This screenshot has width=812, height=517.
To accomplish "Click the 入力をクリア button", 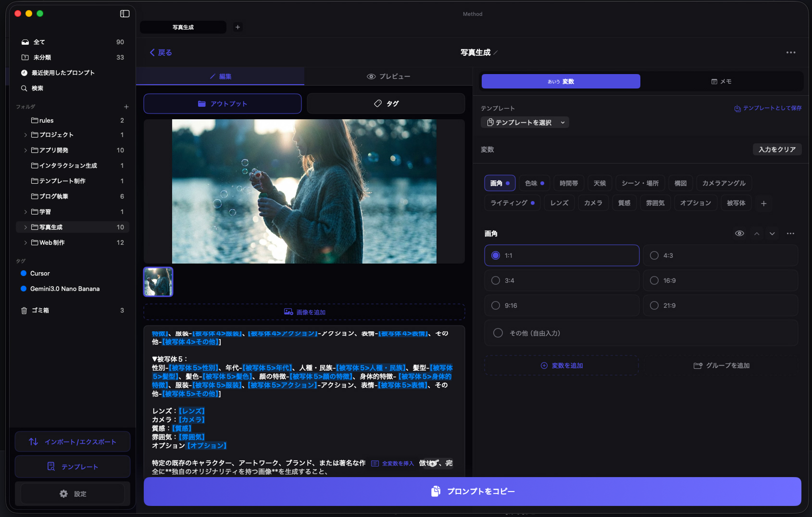I will [776, 150].
